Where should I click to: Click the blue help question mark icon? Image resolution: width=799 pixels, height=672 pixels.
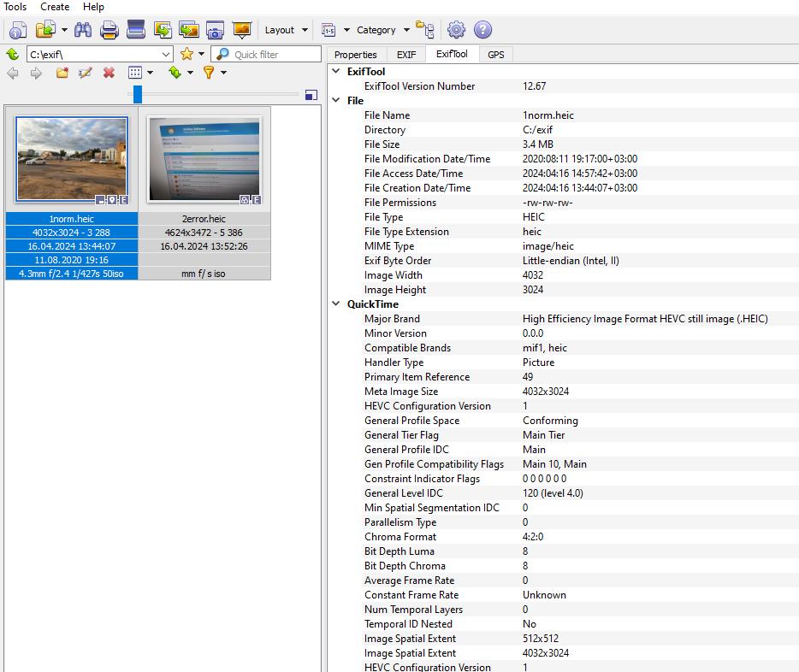[482, 30]
